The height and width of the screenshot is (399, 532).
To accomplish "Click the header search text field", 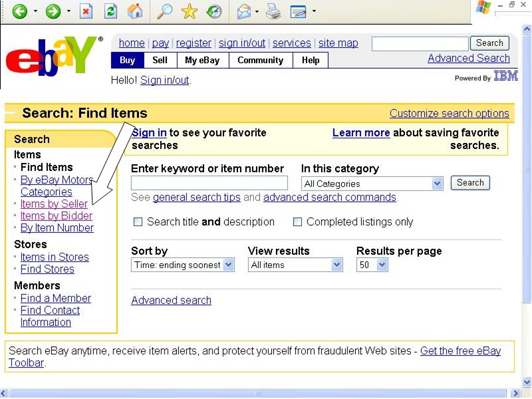I will [420, 44].
